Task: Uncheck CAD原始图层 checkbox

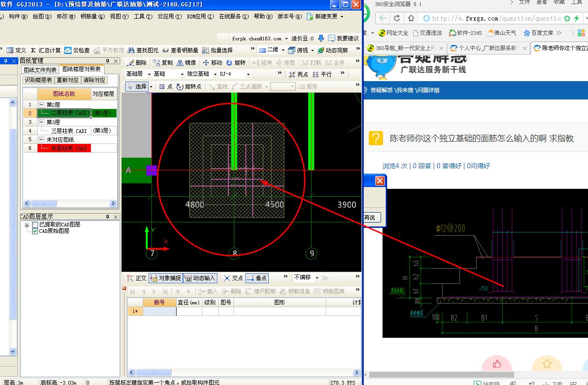Action: click(x=35, y=231)
